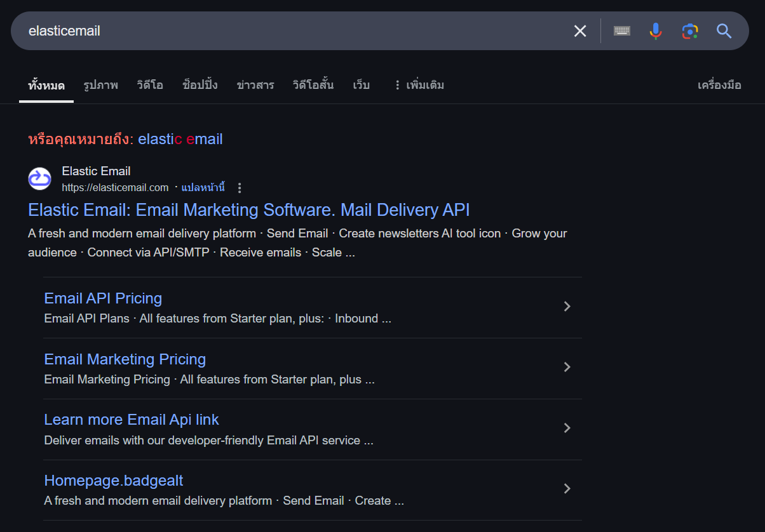Clear the search box with X icon
The image size is (765, 532).
click(580, 31)
